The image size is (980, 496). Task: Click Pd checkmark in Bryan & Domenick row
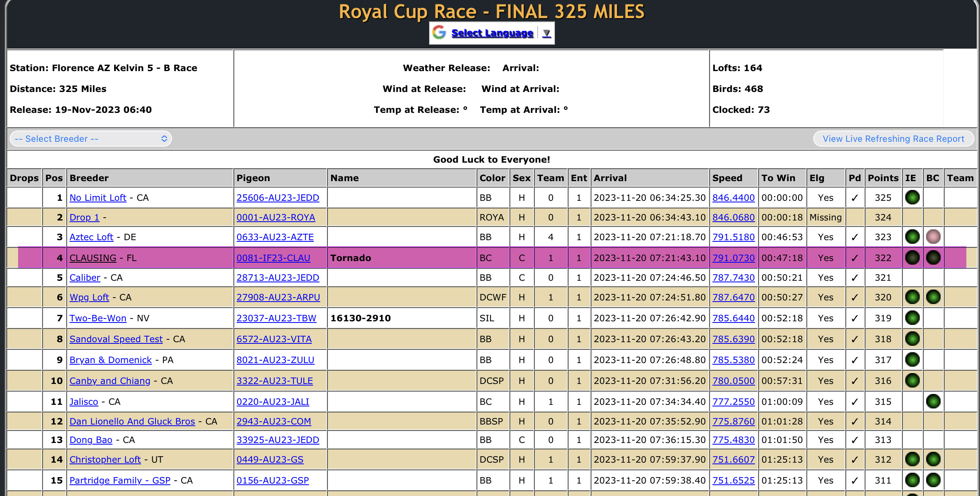click(x=855, y=360)
